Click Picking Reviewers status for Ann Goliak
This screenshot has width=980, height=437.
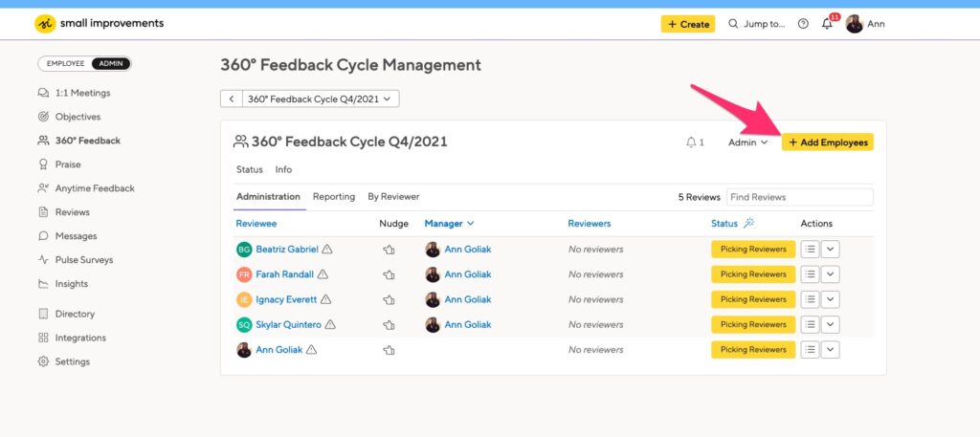pos(753,350)
